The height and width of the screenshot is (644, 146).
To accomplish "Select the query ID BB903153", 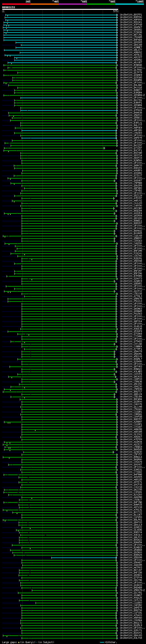I will click(8, 8).
